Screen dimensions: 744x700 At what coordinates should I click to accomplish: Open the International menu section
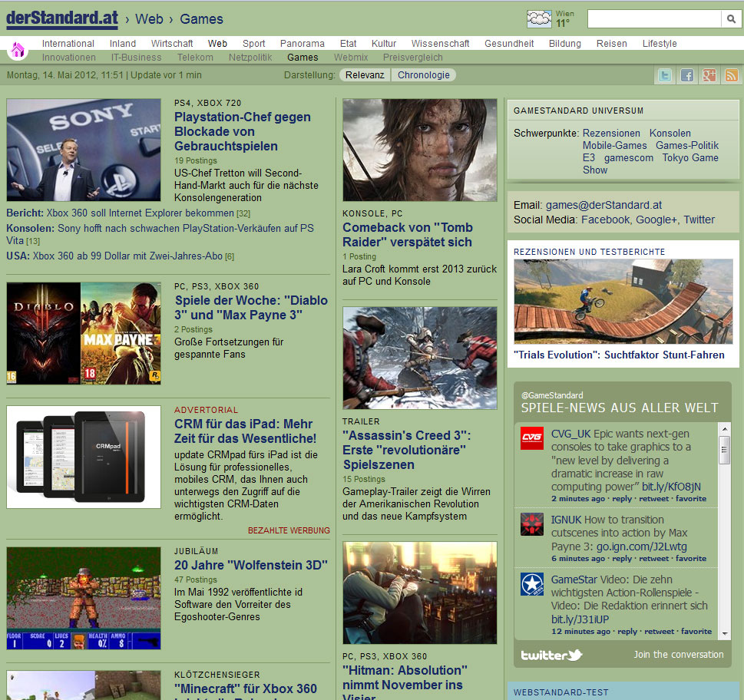click(68, 44)
